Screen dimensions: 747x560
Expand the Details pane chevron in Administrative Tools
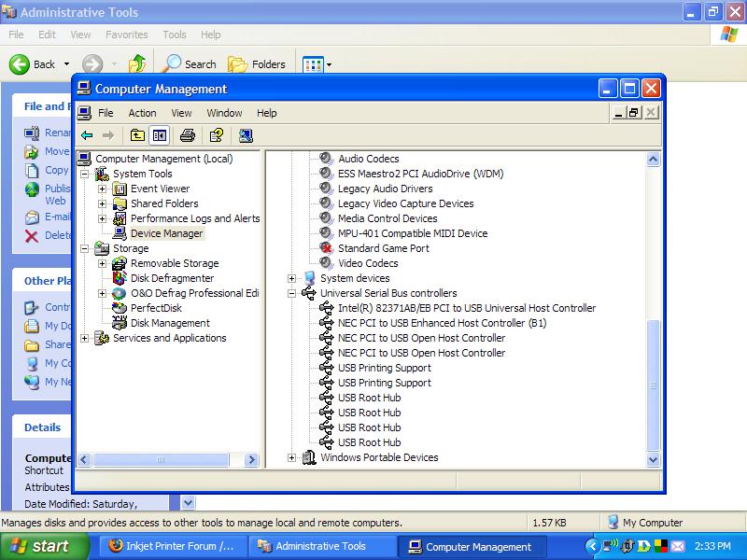pyautogui.click(x=189, y=502)
